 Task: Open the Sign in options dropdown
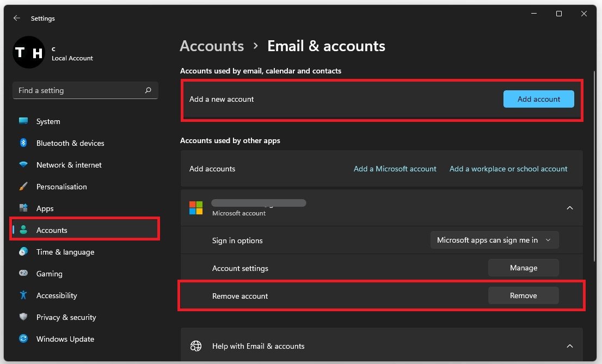pyautogui.click(x=494, y=240)
